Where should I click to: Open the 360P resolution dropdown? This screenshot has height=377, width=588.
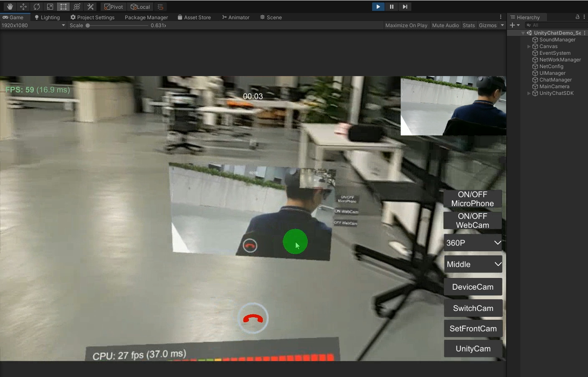pyautogui.click(x=473, y=243)
